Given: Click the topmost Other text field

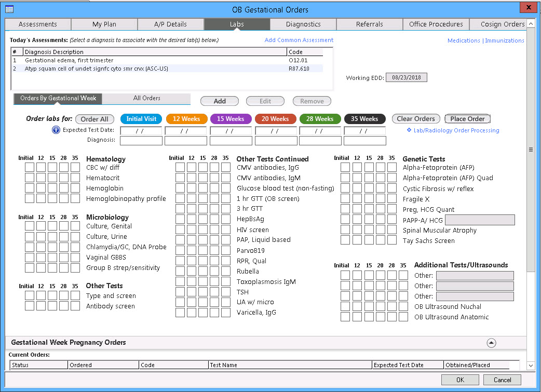Looking at the screenshot, I should click(475, 275).
